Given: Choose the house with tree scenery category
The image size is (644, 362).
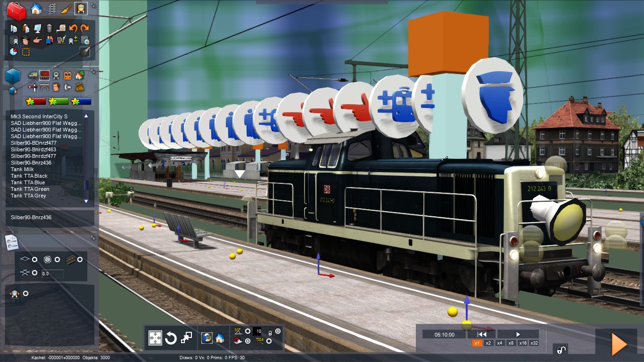Looking at the screenshot, I should tap(79, 75).
